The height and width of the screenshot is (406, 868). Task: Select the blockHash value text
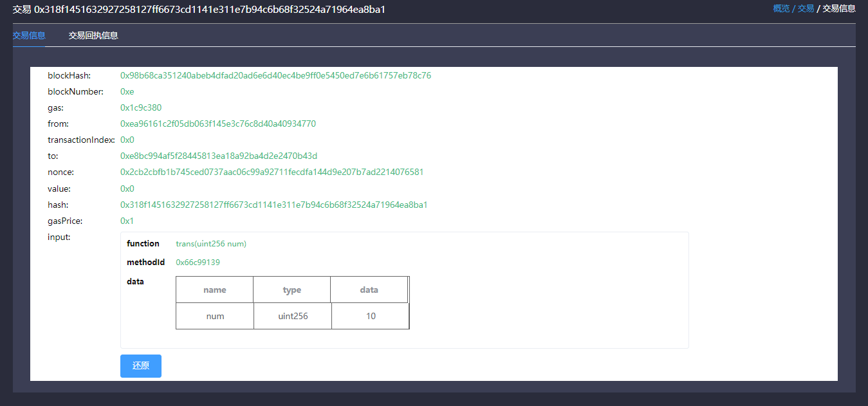(275, 75)
